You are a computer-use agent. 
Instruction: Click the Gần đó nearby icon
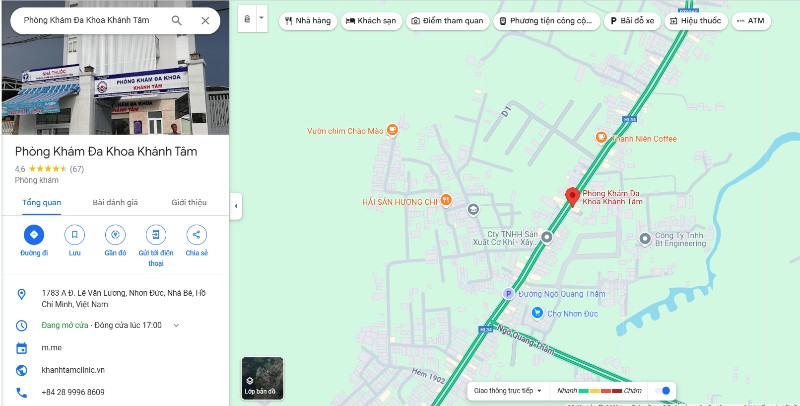[x=115, y=235]
